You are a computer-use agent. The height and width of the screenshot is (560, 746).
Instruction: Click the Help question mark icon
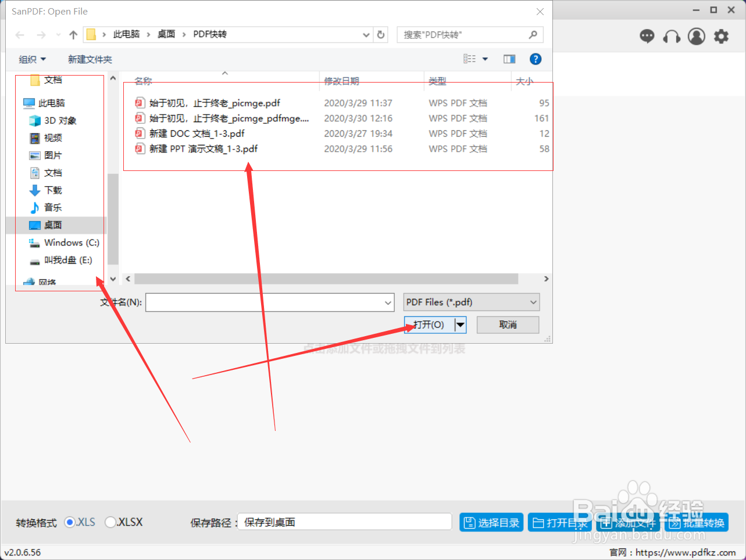[535, 59]
